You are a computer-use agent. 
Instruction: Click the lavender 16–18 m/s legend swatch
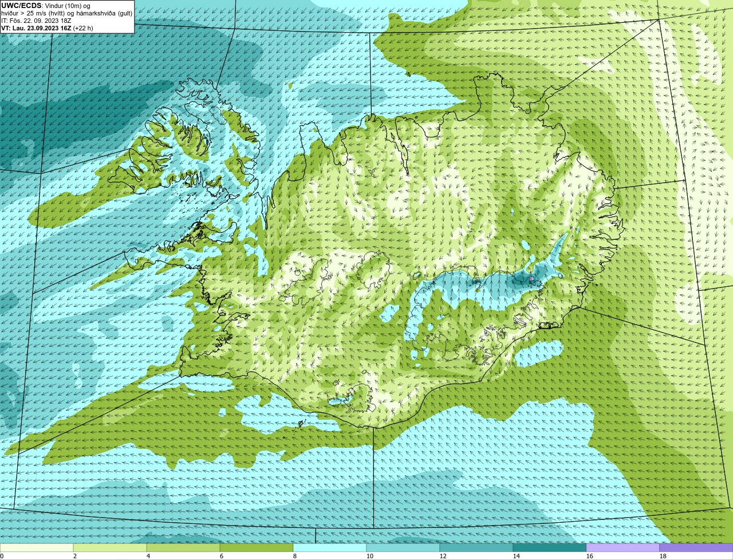coord(623,547)
